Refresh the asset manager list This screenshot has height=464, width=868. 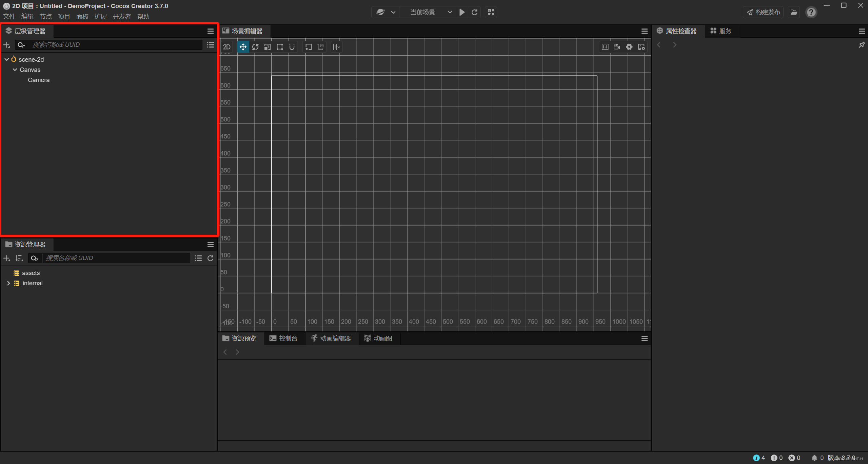point(210,258)
